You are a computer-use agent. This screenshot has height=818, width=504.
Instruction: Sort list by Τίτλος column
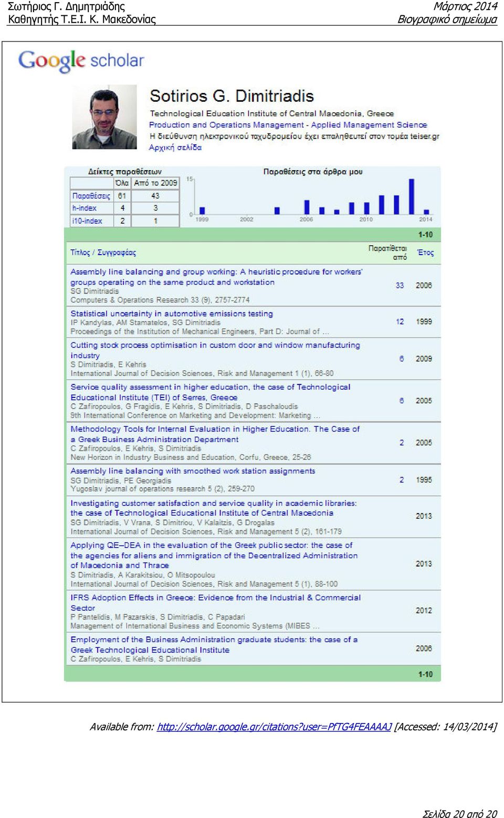pos(80,253)
